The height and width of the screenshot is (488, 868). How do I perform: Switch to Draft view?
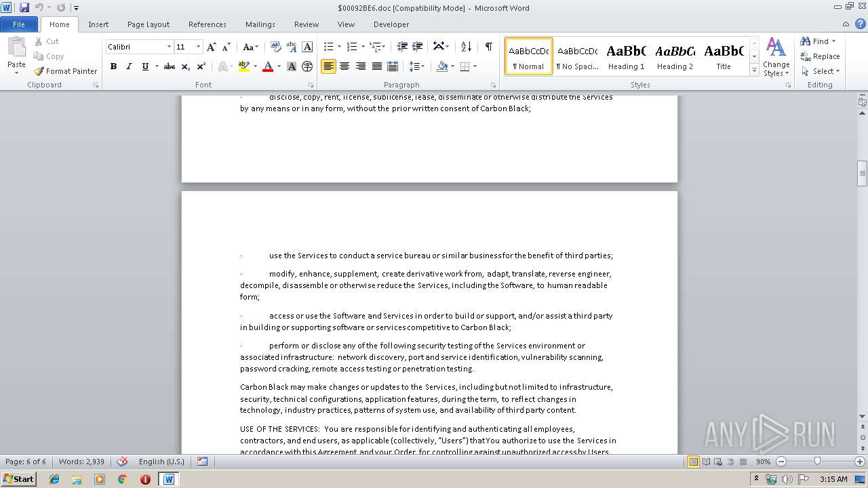pos(743,462)
